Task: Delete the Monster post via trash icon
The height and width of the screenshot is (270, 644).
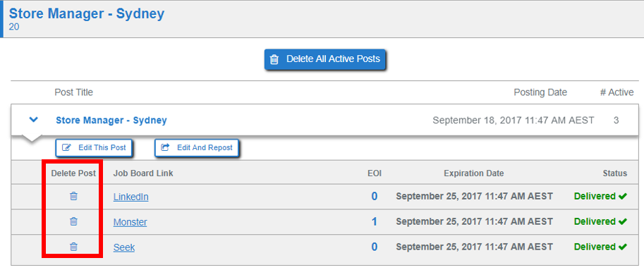Action: (73, 221)
